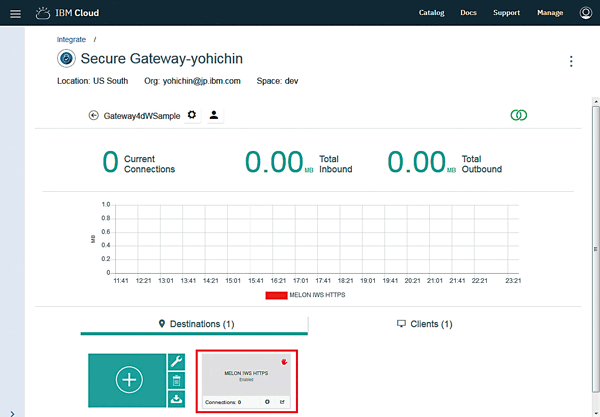Toggle the MELON IWS HTTPS legend swatch
The image size is (600, 417).
click(x=276, y=295)
